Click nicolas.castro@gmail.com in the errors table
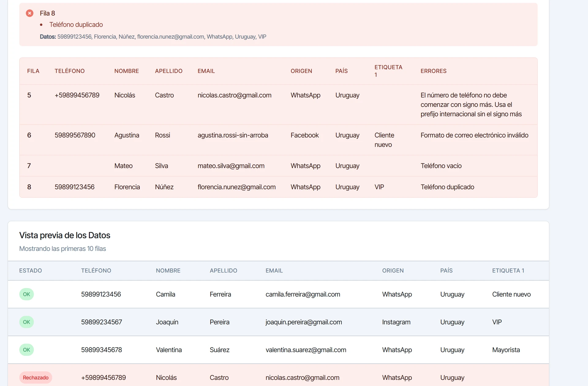Image resolution: width=588 pixels, height=386 pixels. click(x=234, y=95)
